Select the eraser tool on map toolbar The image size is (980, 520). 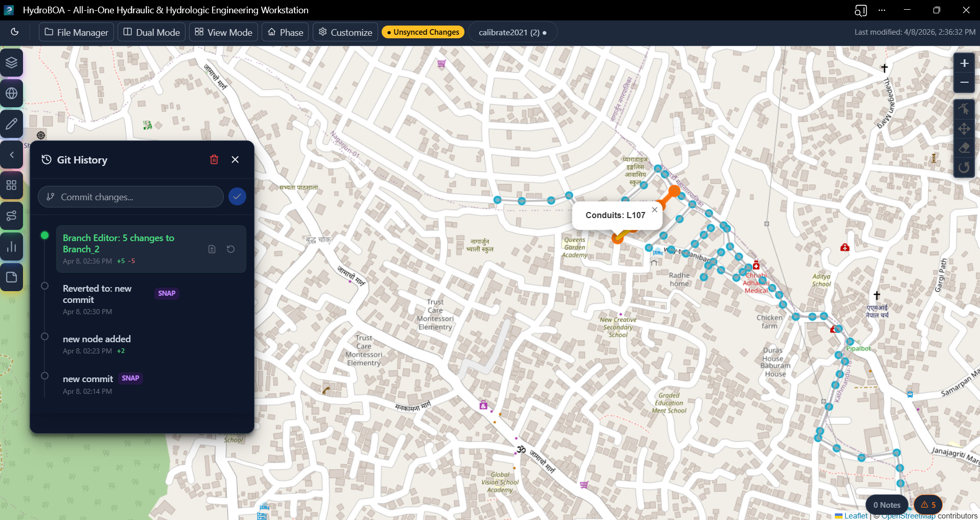[964, 148]
